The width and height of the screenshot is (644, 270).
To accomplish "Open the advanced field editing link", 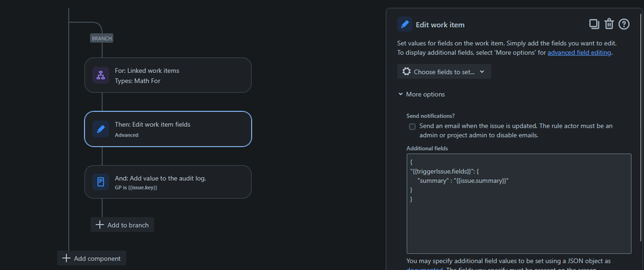I will (x=579, y=53).
